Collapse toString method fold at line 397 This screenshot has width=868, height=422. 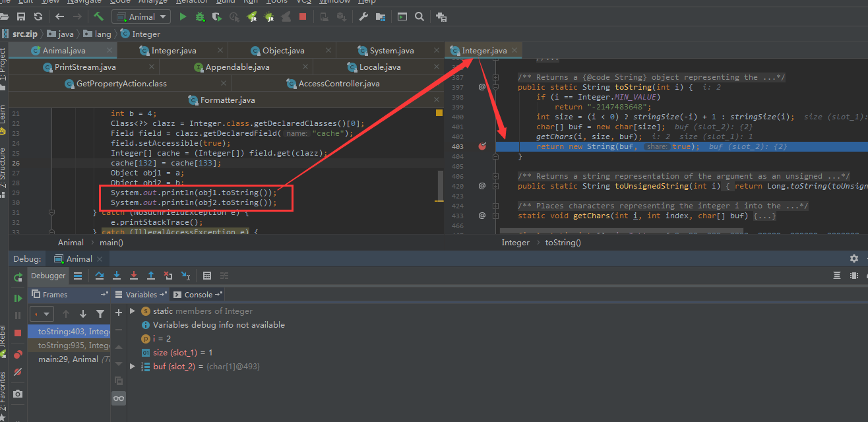495,87
